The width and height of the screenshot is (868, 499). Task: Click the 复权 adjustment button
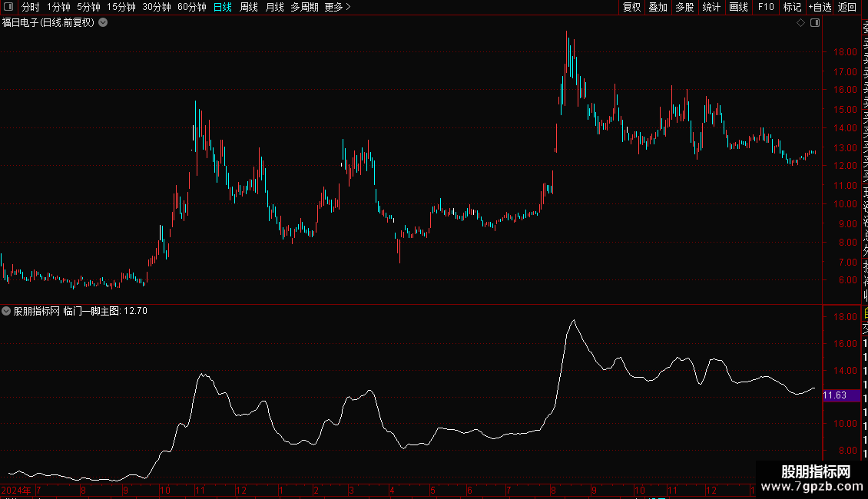coord(631,7)
